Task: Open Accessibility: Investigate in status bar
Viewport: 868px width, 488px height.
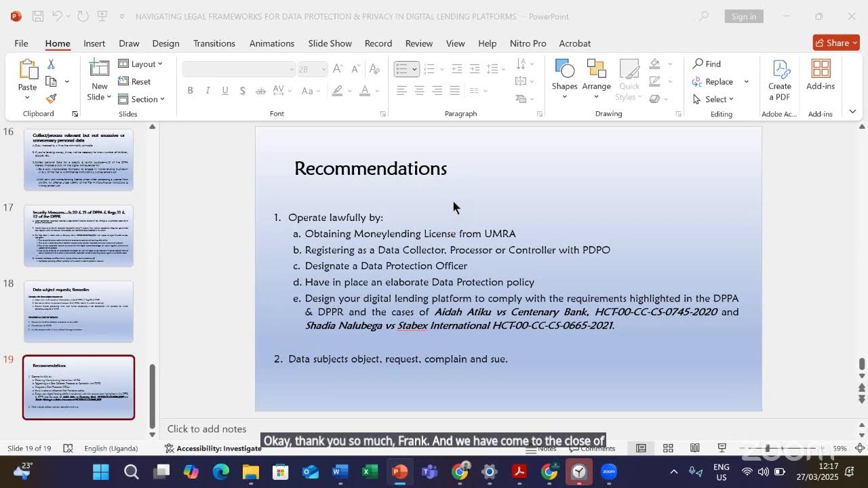Action: click(213, 448)
